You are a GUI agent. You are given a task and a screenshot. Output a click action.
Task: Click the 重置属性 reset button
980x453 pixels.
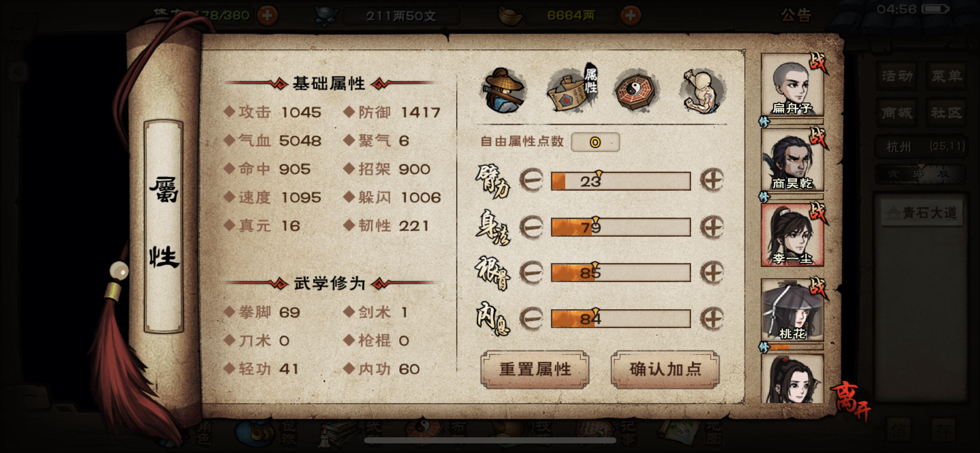click(x=535, y=369)
